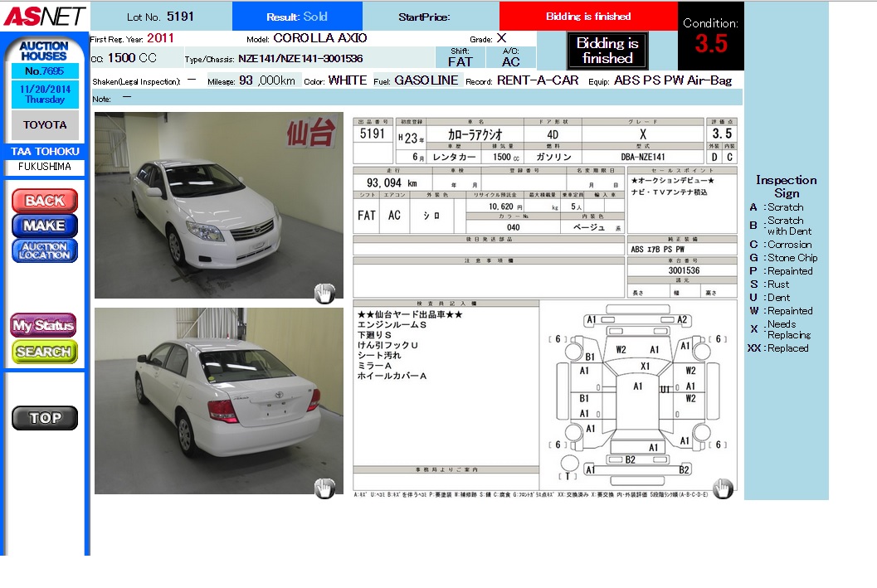Click the hand zoom icon on front car photo
877x588 pixels.
324,292
